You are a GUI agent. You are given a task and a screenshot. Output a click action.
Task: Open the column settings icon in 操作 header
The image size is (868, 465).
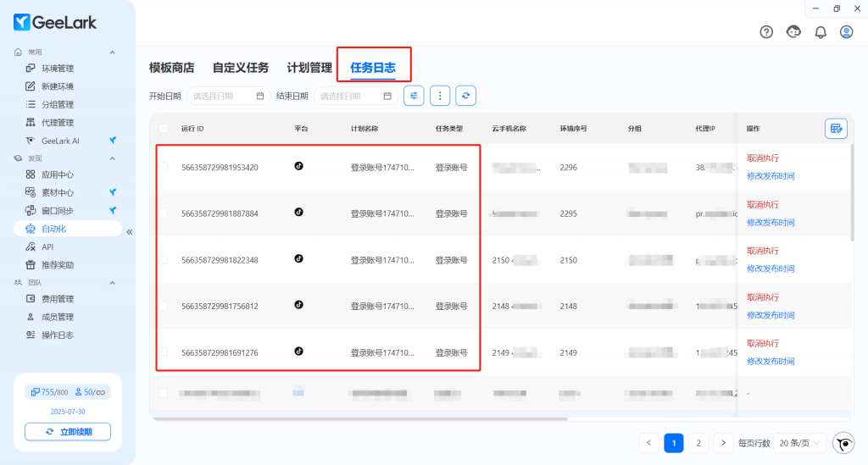(836, 128)
